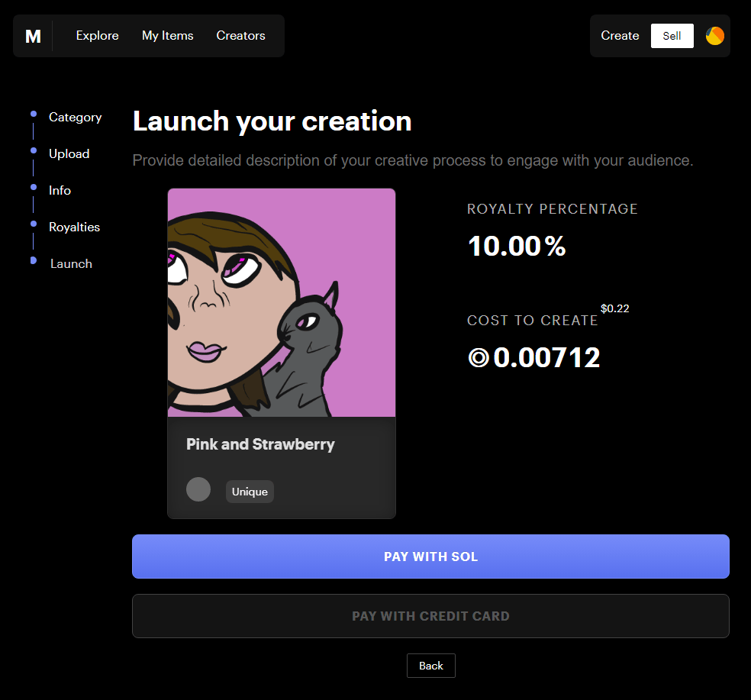Pay with SOL

point(430,556)
